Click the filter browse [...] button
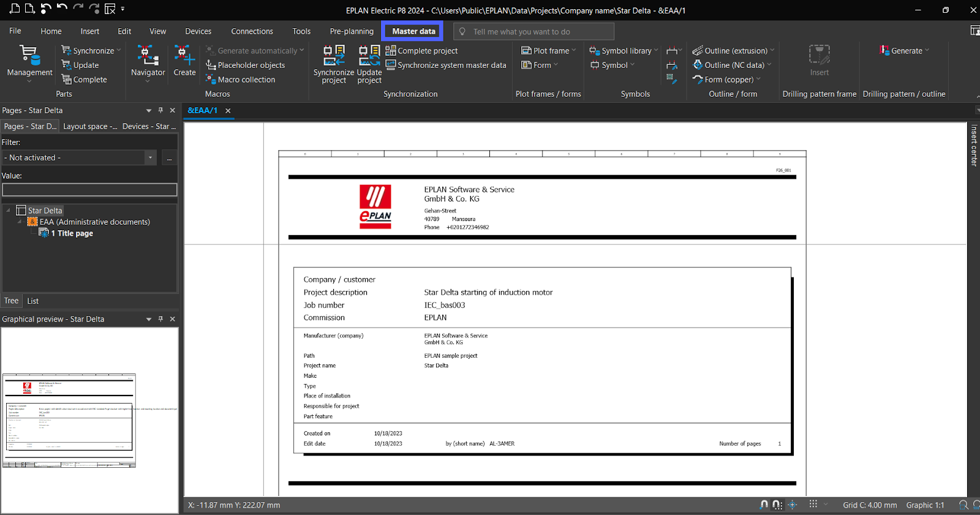The height and width of the screenshot is (515, 980). (170, 158)
